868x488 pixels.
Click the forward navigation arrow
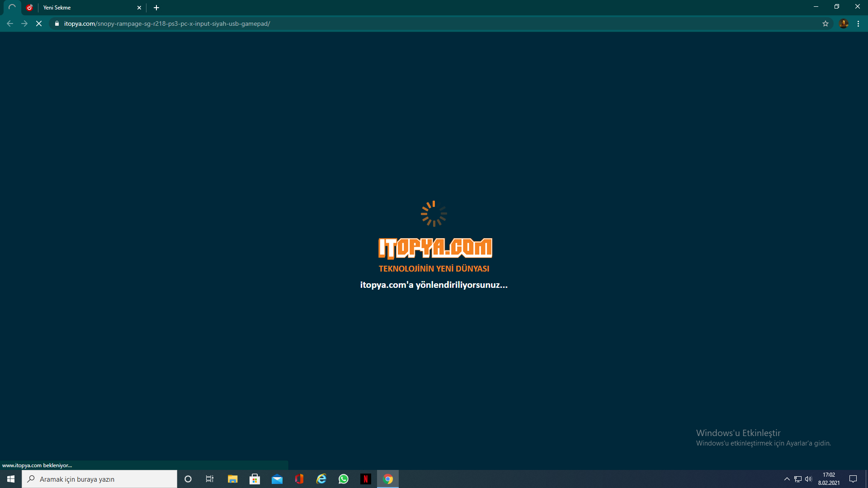click(24, 23)
